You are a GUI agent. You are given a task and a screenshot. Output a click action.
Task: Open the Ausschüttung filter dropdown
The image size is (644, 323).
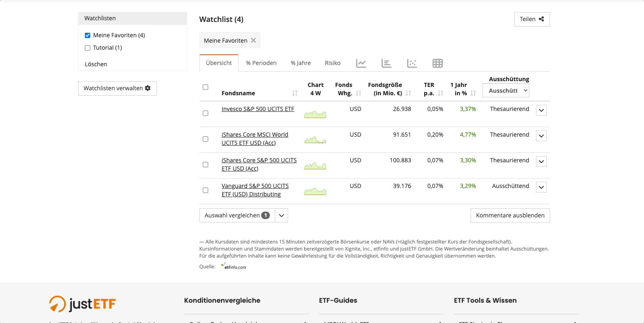tap(506, 90)
